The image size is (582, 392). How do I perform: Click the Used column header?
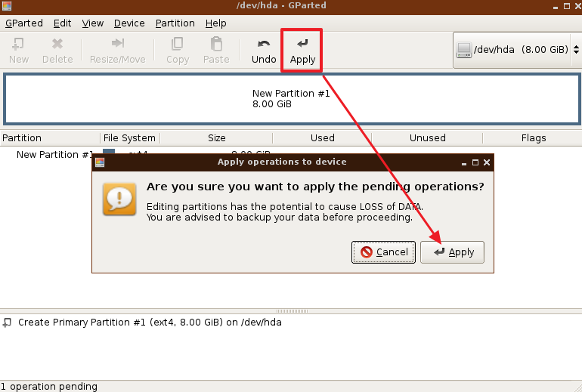[x=322, y=138]
